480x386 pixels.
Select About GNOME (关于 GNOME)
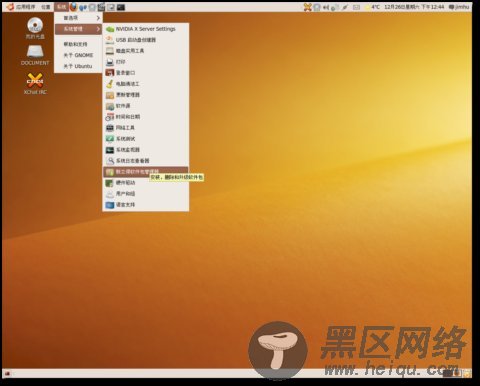coord(78,55)
